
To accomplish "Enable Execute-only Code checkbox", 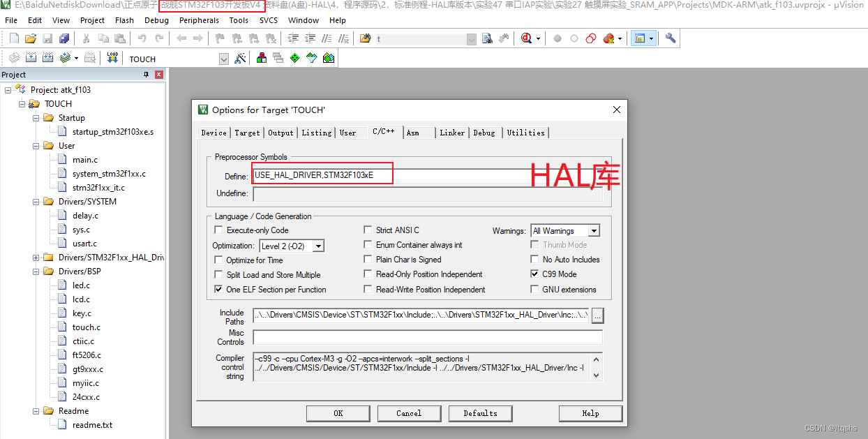I will click(x=219, y=230).
